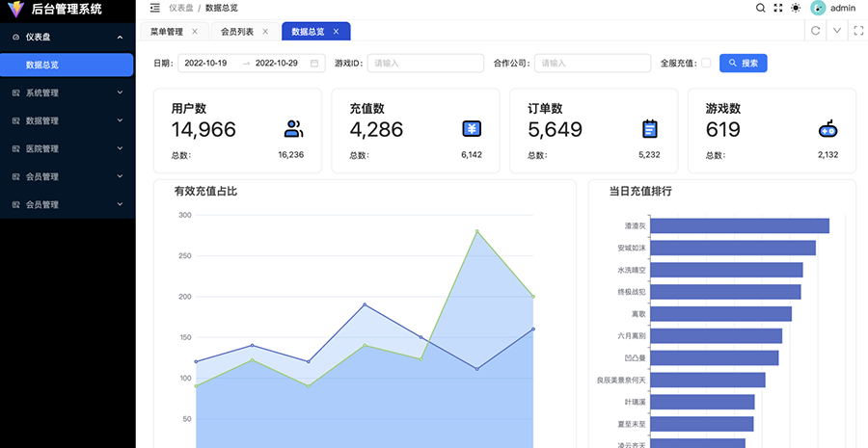Screen dimensions: 868x448
Task: Click the app logo beside 后台管理系统
Action: tap(15, 9)
